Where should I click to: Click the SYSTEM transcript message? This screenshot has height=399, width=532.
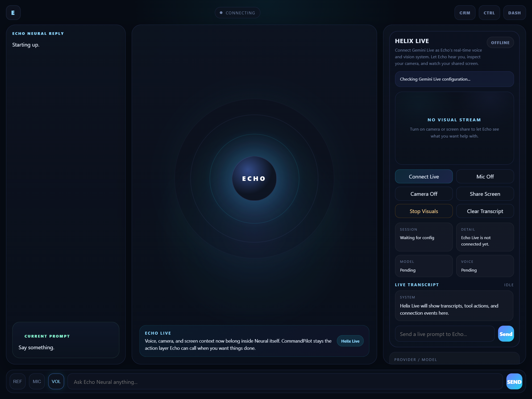(454, 306)
